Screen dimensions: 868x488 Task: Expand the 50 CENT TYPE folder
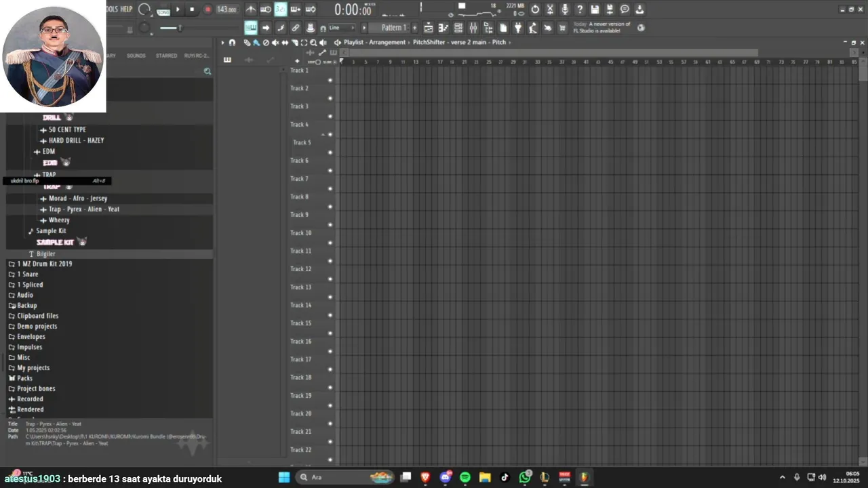coord(67,129)
